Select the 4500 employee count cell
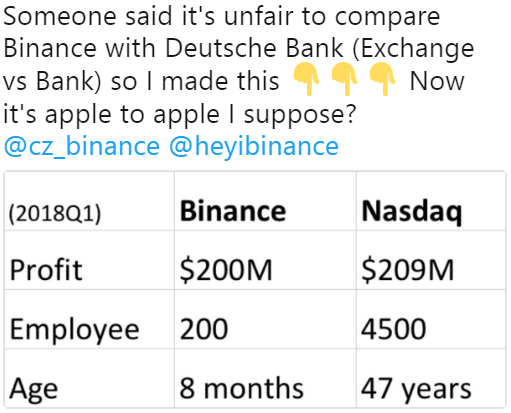Screen dimensions: 511x413 click(431, 319)
